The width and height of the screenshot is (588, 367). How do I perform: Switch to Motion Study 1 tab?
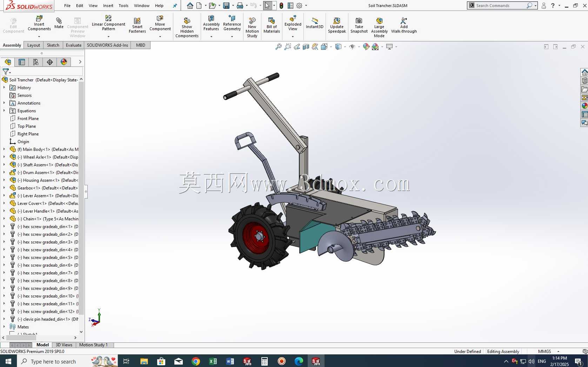pos(93,345)
